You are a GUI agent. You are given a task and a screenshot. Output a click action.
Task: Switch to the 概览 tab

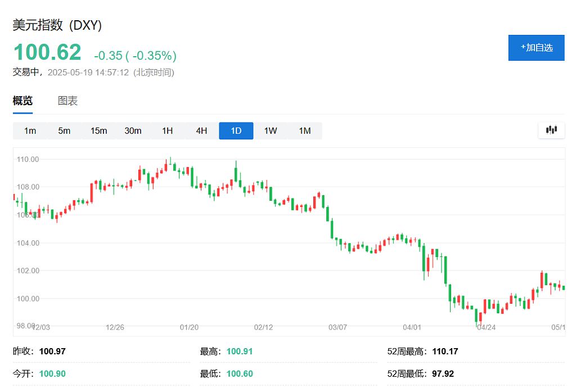(x=22, y=101)
